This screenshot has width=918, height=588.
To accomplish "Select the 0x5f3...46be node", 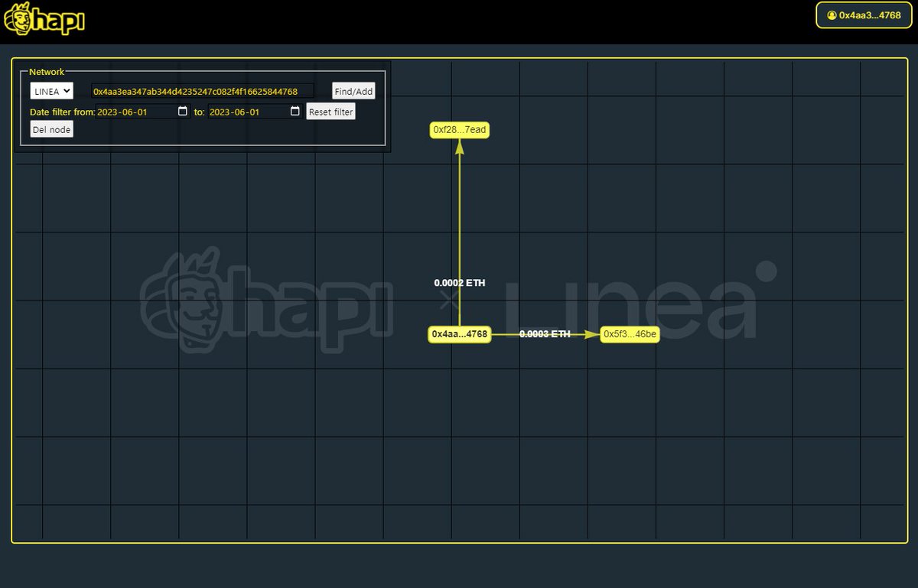I will point(630,334).
